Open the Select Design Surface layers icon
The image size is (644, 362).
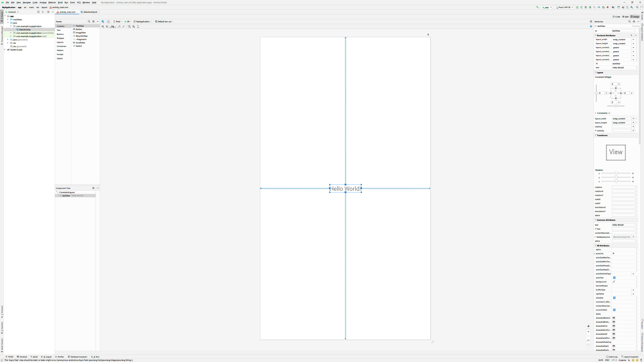(103, 21)
